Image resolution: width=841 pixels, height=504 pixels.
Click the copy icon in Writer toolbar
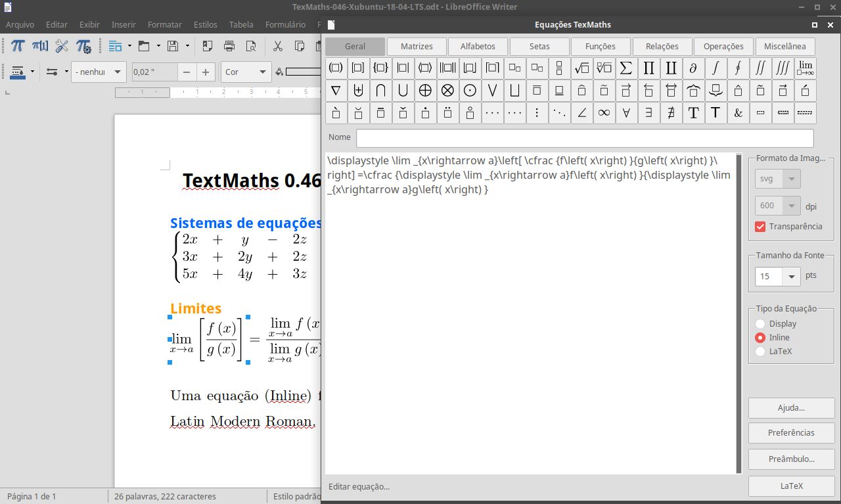click(x=300, y=46)
